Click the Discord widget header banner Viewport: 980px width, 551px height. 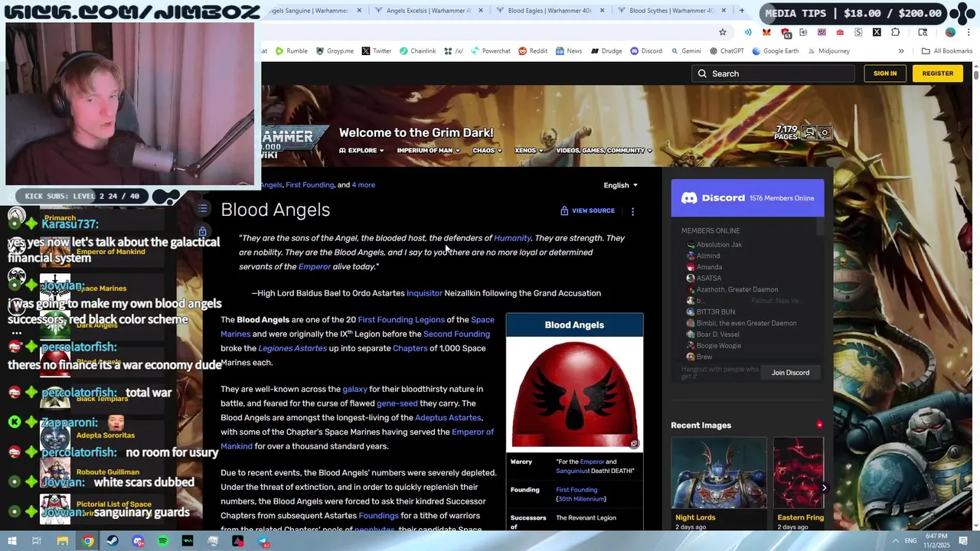click(747, 198)
